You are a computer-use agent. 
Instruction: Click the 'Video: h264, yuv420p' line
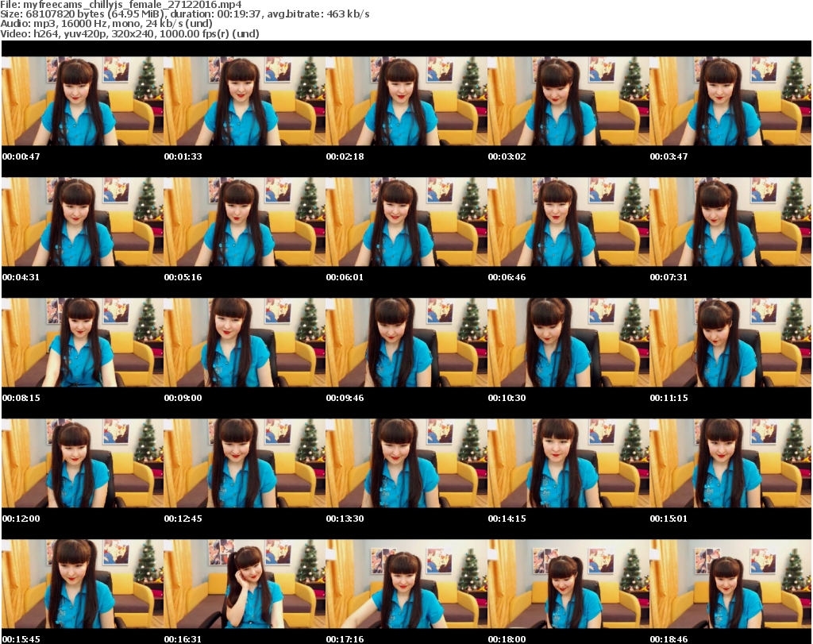(x=129, y=33)
